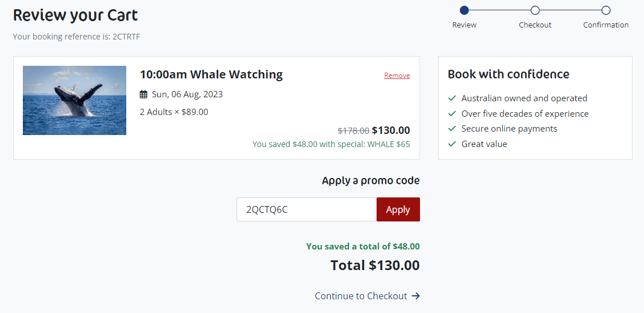Image resolution: width=644 pixels, height=313 pixels.
Task: Click checkmark beside Over five decades of experience
Action: coord(452,113)
